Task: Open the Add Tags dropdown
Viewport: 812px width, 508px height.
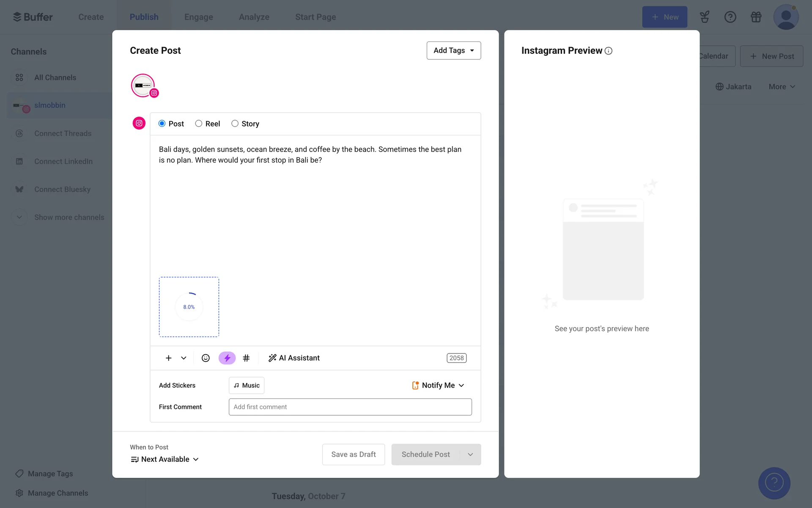Action: [453, 50]
